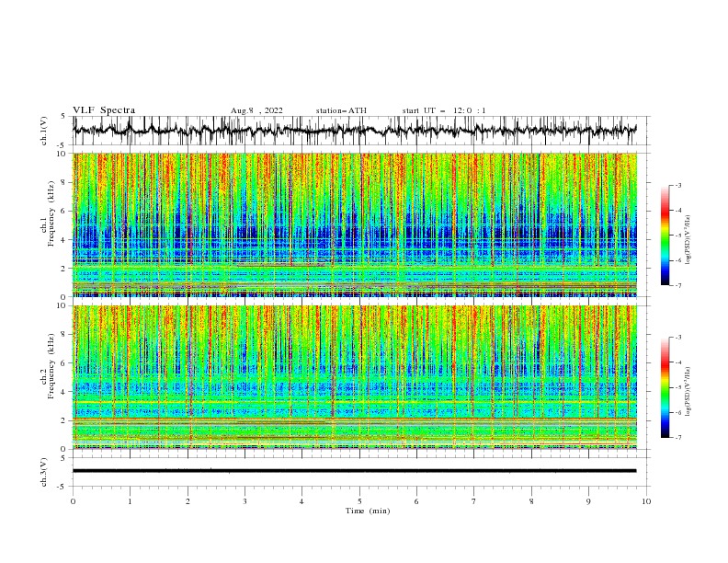The height and width of the screenshot is (563, 728).
Task: Click the "3" tick on the time axis
Action: point(245,501)
